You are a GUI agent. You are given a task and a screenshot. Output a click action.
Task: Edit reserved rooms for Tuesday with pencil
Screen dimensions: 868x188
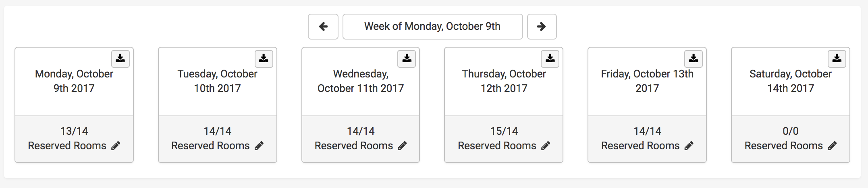259,146
